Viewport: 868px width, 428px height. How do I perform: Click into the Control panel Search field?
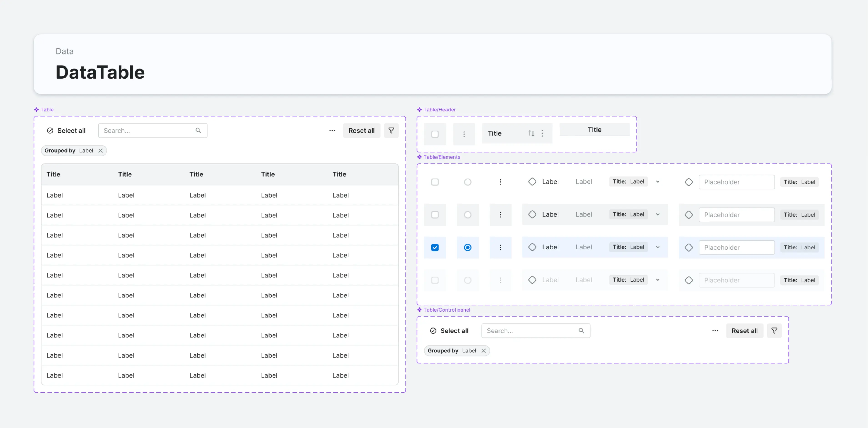(536, 331)
